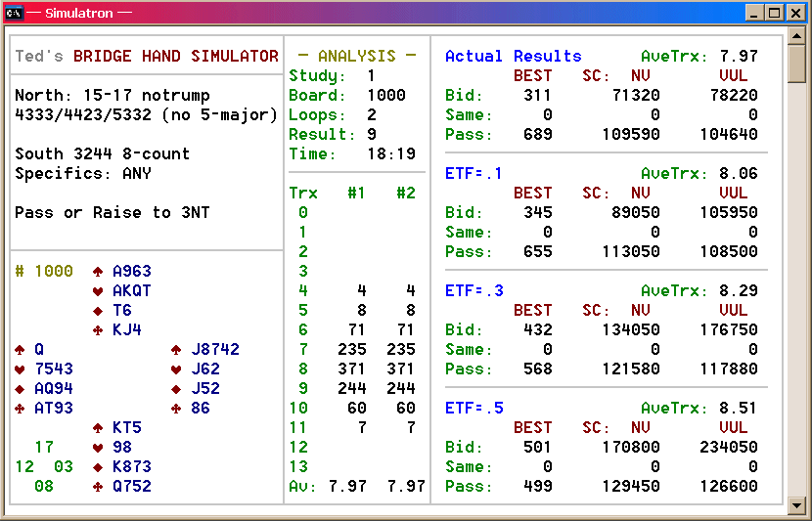Viewport: 812px width, 521px height.
Task: Click East's spade symbol beside J8742
Action: click(x=176, y=350)
